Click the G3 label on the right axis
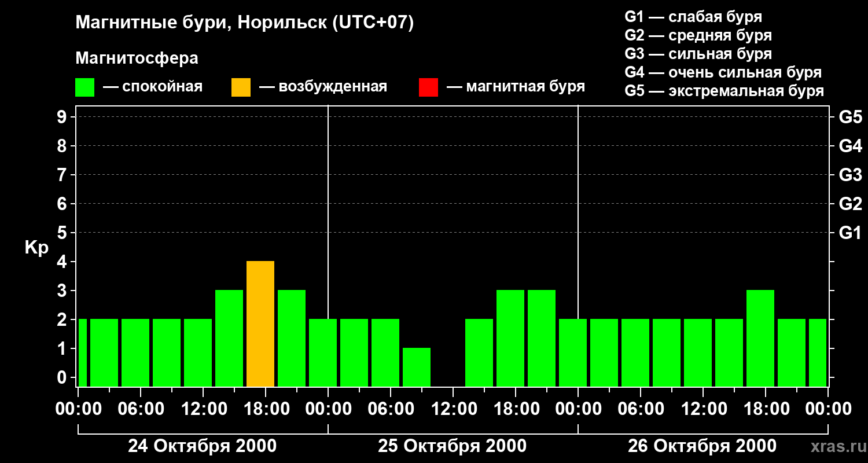The image size is (868, 463). coord(851,175)
